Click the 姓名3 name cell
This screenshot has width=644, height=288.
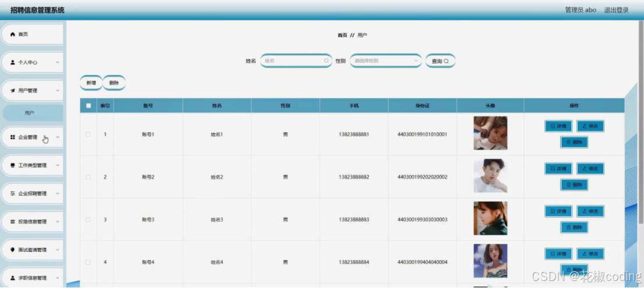click(x=217, y=220)
